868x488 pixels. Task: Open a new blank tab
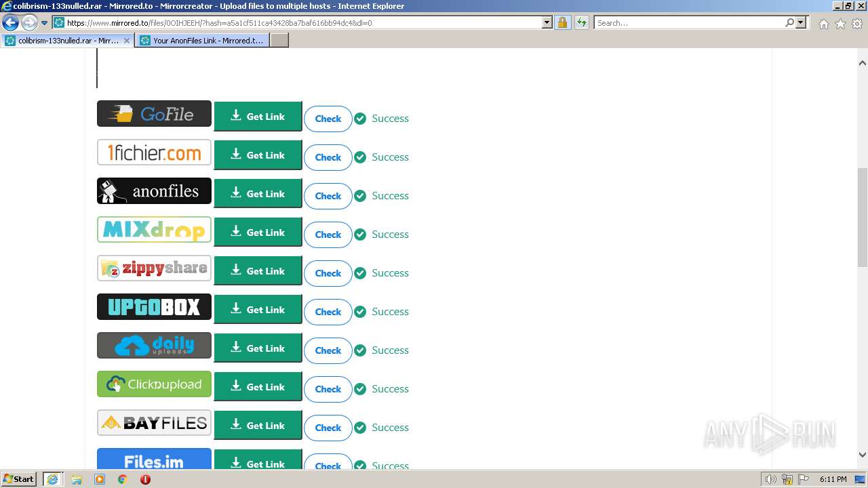click(x=279, y=40)
